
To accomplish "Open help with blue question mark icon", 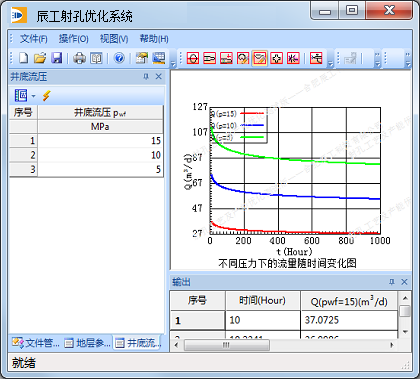I will 119,58.
